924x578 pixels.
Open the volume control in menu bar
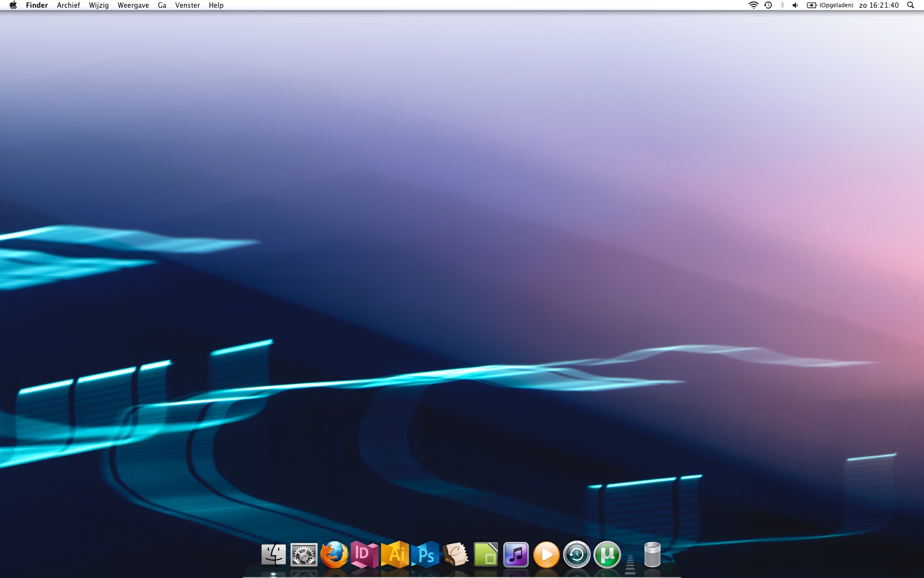(x=796, y=5)
